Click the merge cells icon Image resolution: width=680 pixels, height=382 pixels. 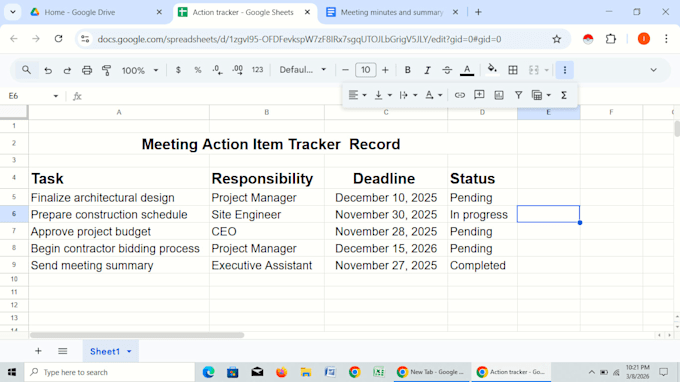coord(533,70)
